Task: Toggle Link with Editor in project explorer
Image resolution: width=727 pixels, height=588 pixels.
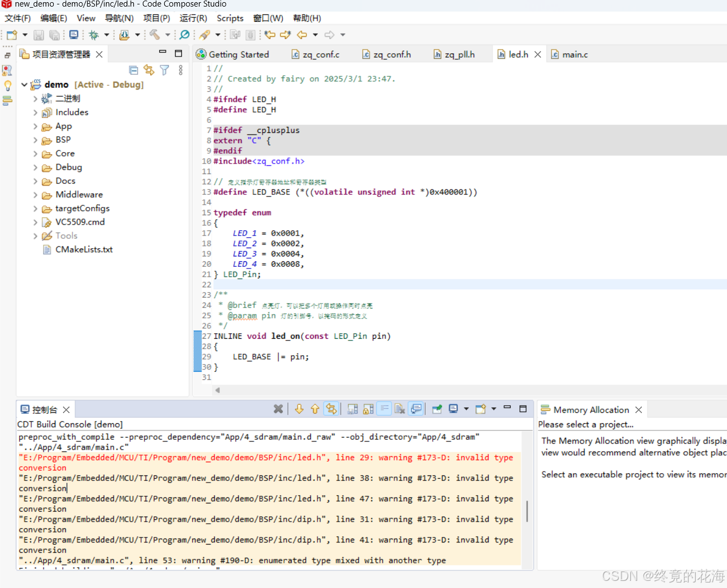Action: 149,70
